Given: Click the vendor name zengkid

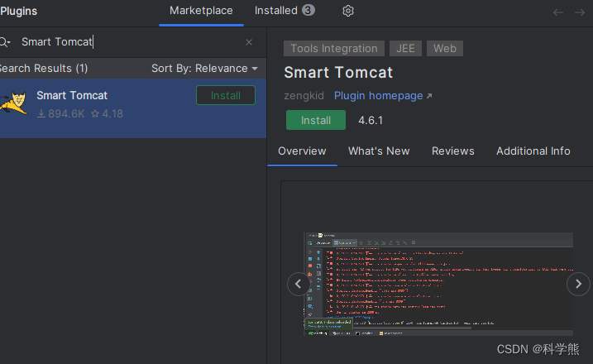Looking at the screenshot, I should tap(304, 96).
